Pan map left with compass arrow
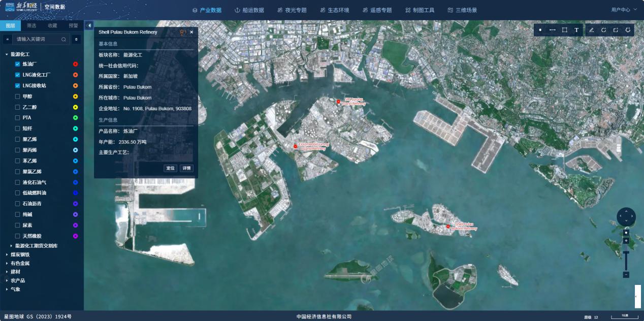644x321 pixels. 620,217
